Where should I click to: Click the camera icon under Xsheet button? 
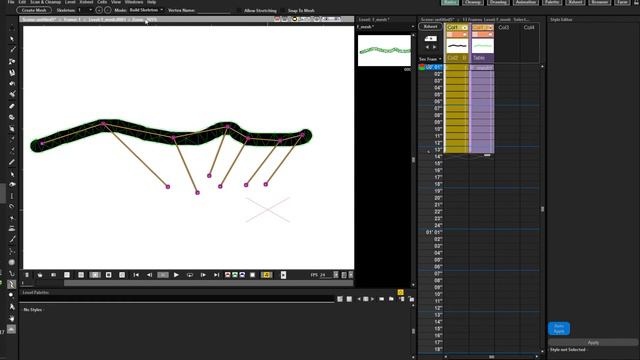pyautogui.click(x=430, y=38)
